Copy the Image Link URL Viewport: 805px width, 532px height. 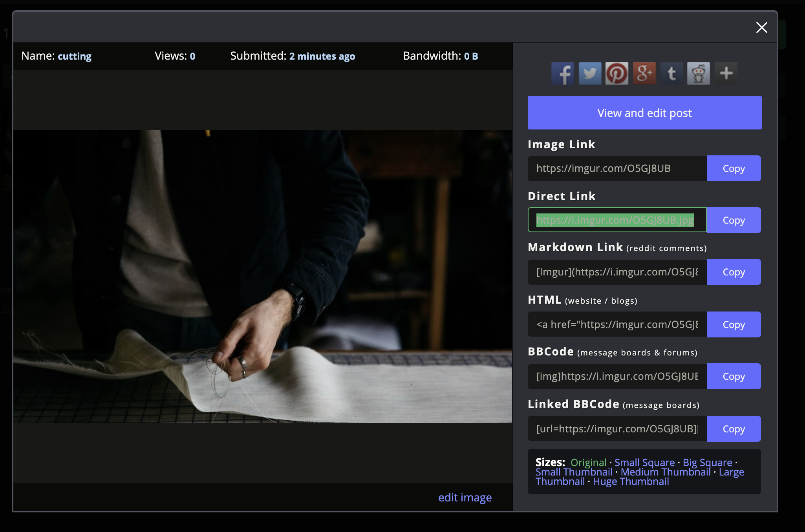(734, 168)
